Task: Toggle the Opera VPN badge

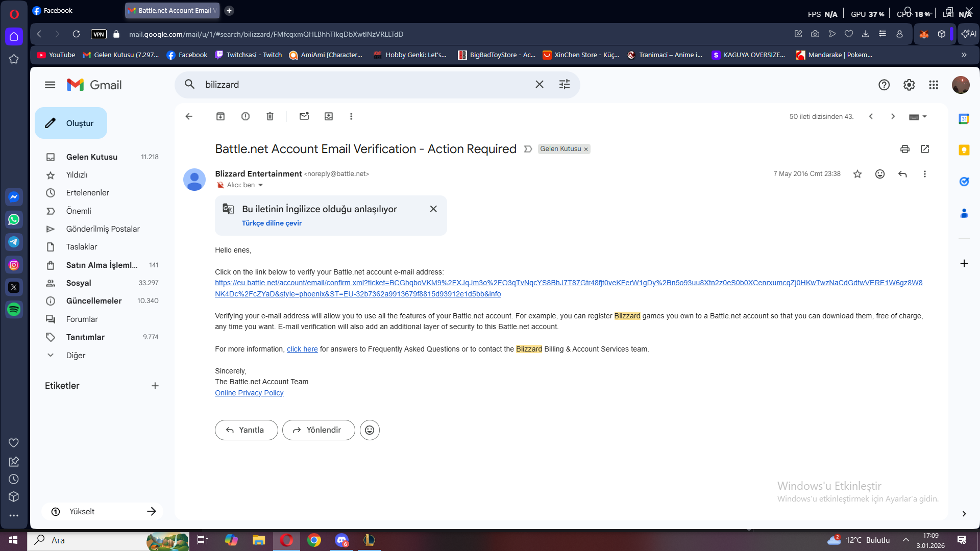Action: pyautogui.click(x=99, y=34)
